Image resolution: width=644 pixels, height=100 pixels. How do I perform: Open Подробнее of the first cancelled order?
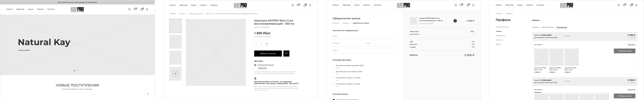click(x=631, y=45)
